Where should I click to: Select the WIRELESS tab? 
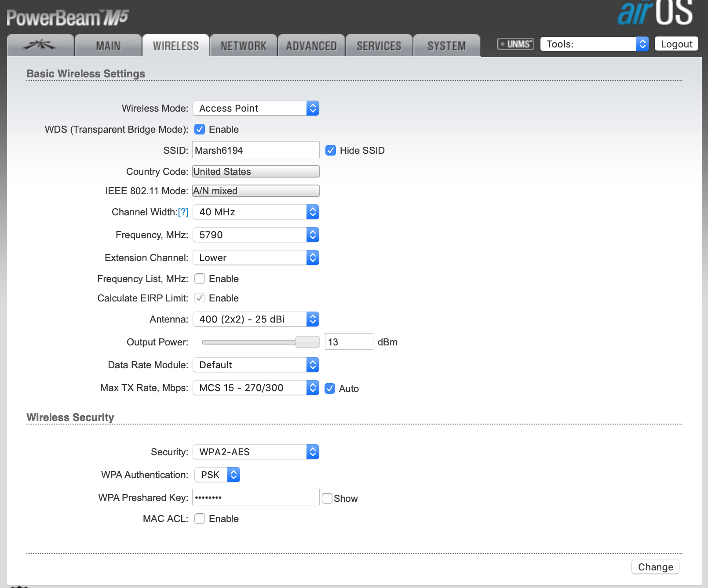tap(176, 45)
